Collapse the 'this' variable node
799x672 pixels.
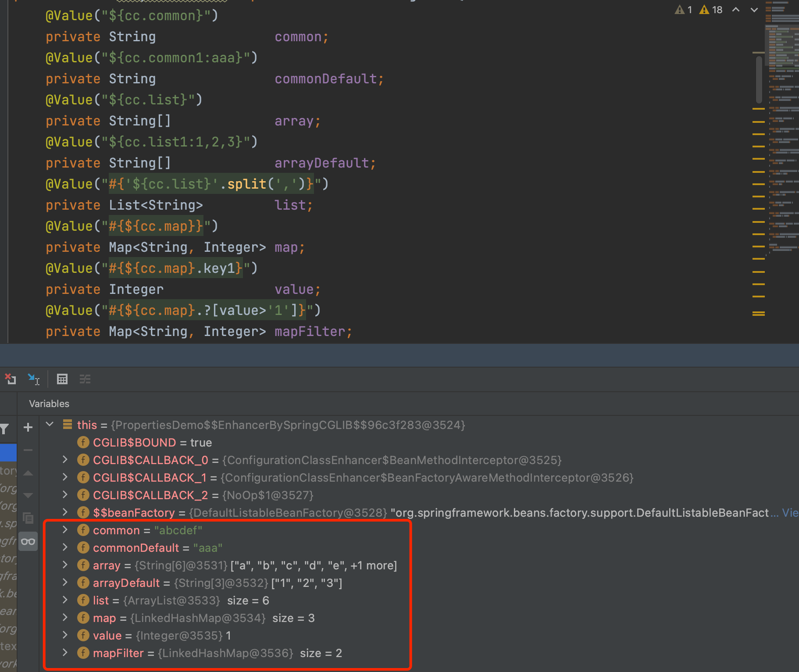50,424
